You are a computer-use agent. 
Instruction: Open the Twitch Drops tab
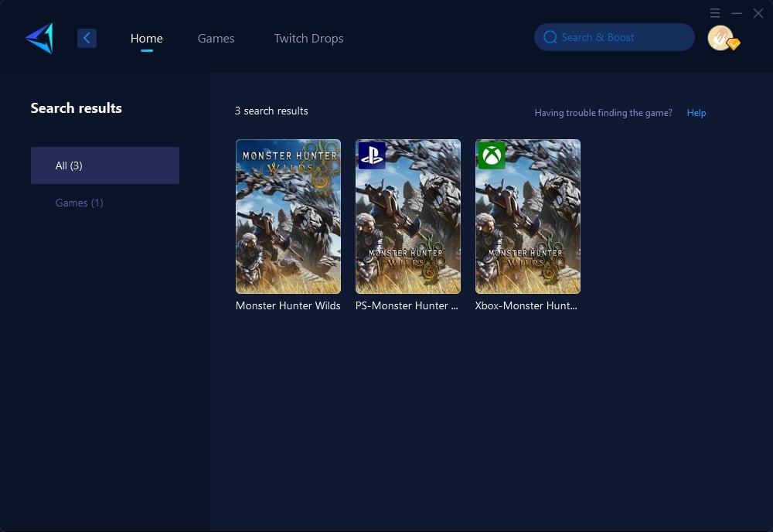click(308, 39)
